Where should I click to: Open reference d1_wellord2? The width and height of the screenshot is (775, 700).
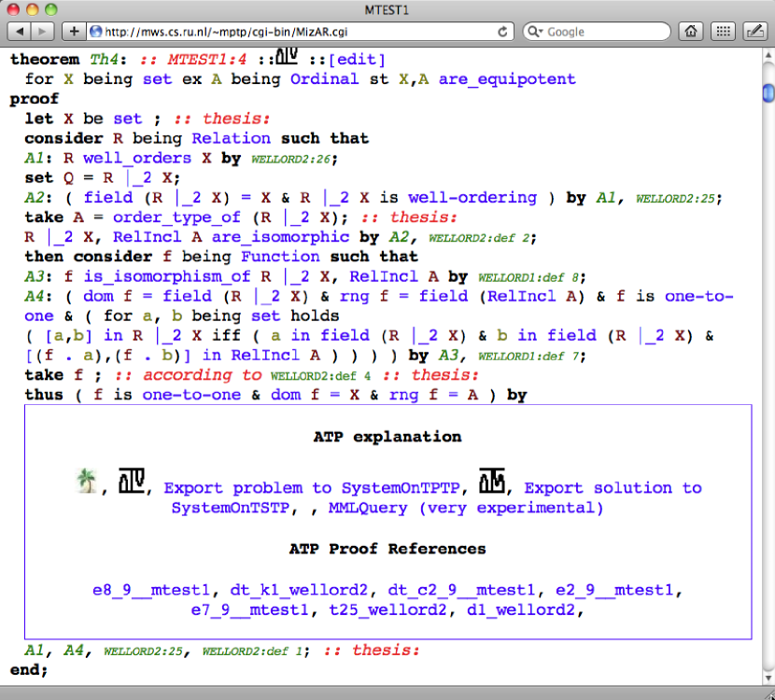tap(521, 609)
